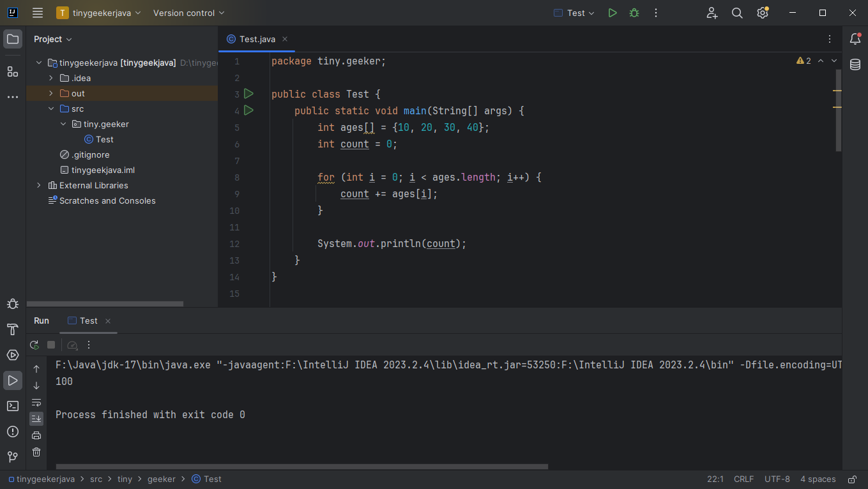Change the CRLF line separator
Viewport: 868px width, 489px height.
[x=744, y=479]
